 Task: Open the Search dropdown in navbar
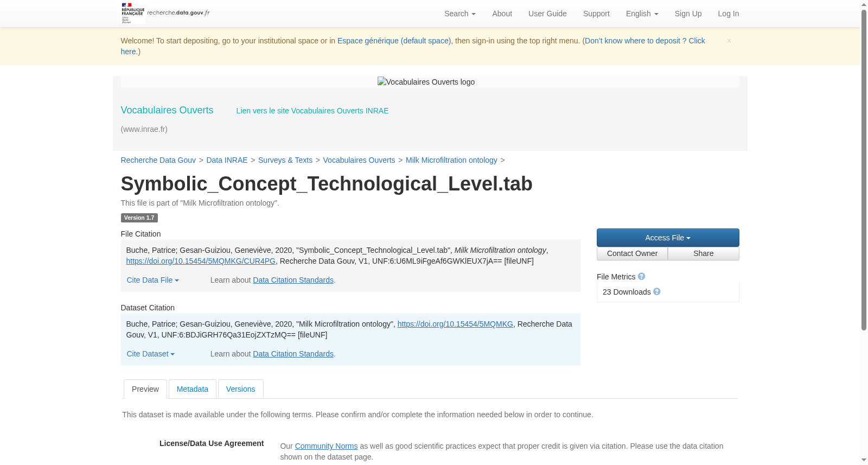[459, 14]
